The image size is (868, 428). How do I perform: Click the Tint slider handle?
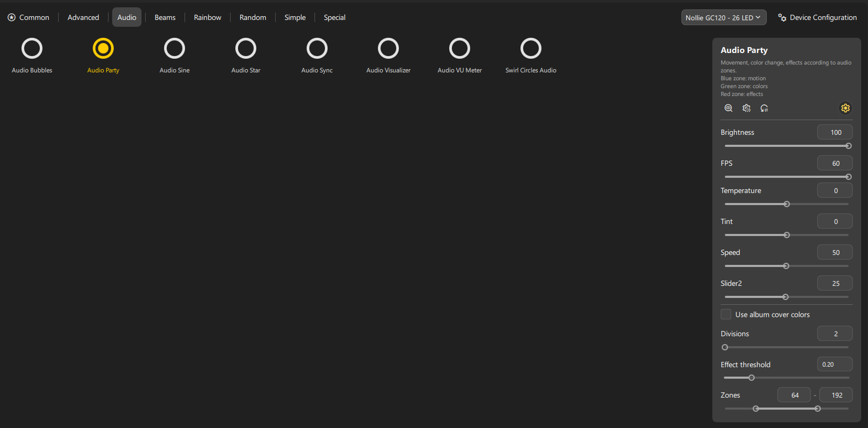(787, 235)
